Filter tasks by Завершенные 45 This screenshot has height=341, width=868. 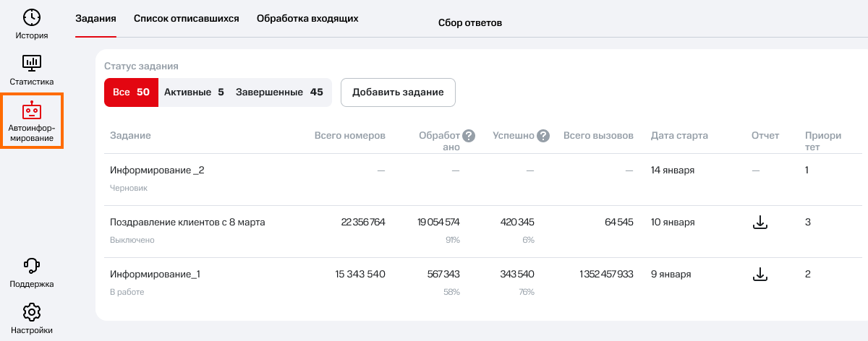pos(279,92)
